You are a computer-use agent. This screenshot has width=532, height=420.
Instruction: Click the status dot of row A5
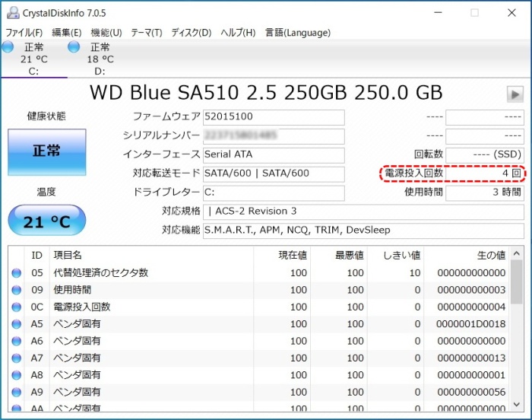point(16,324)
